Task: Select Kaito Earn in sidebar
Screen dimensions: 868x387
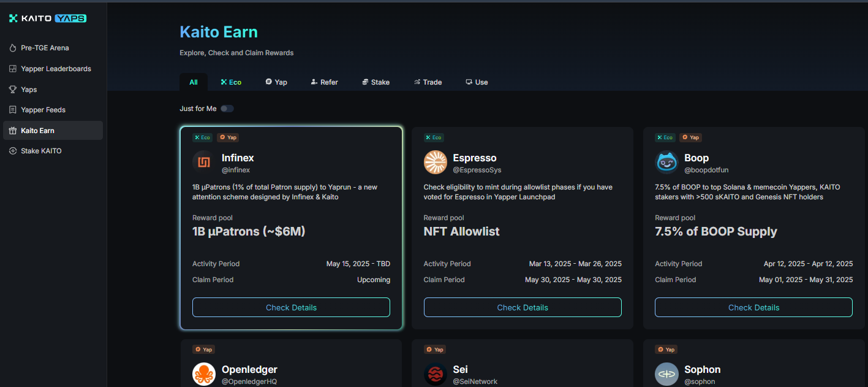Action: (x=53, y=131)
